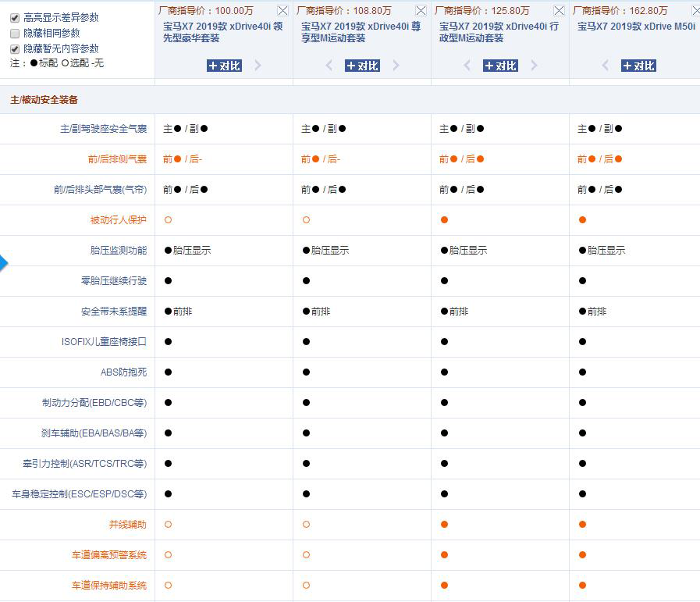
Task: Click the right arrow on 行政型M运动套装 column
Action: click(534, 66)
